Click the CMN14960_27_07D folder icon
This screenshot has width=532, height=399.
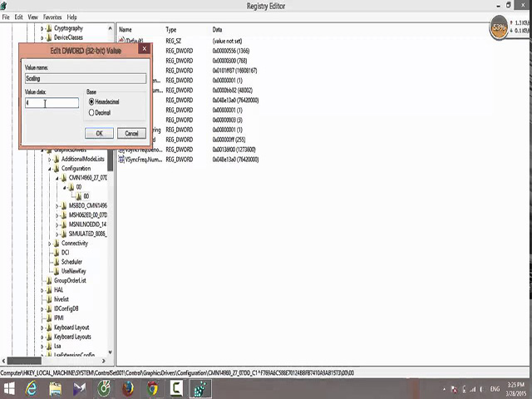tap(64, 177)
